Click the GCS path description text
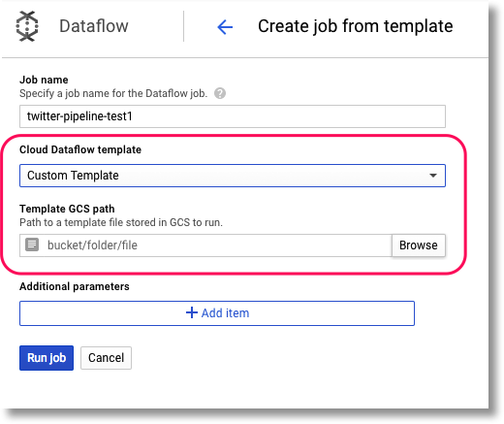Screen dimensions: 504x424 click(121, 222)
